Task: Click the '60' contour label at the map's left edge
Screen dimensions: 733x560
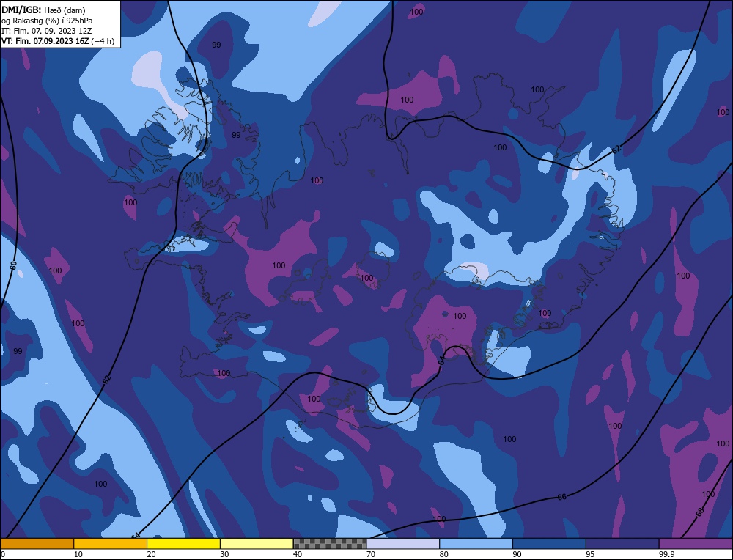Action: [13, 265]
